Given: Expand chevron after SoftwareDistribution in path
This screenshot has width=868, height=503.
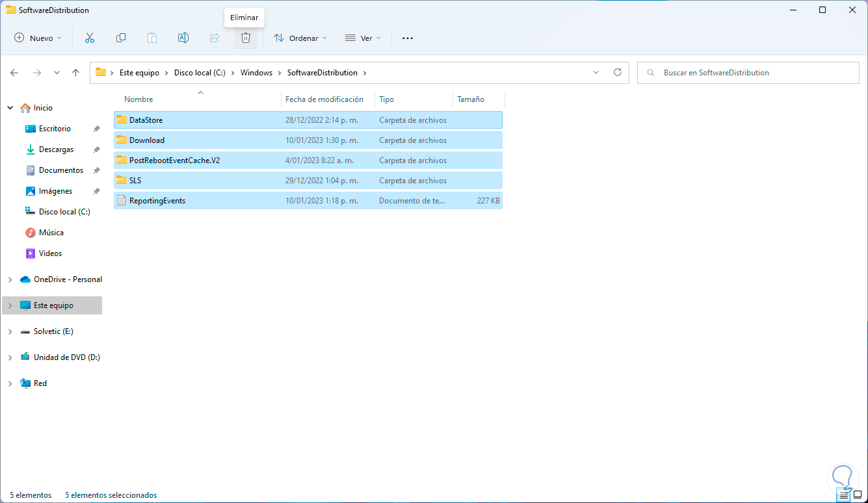Looking at the screenshot, I should 365,73.
